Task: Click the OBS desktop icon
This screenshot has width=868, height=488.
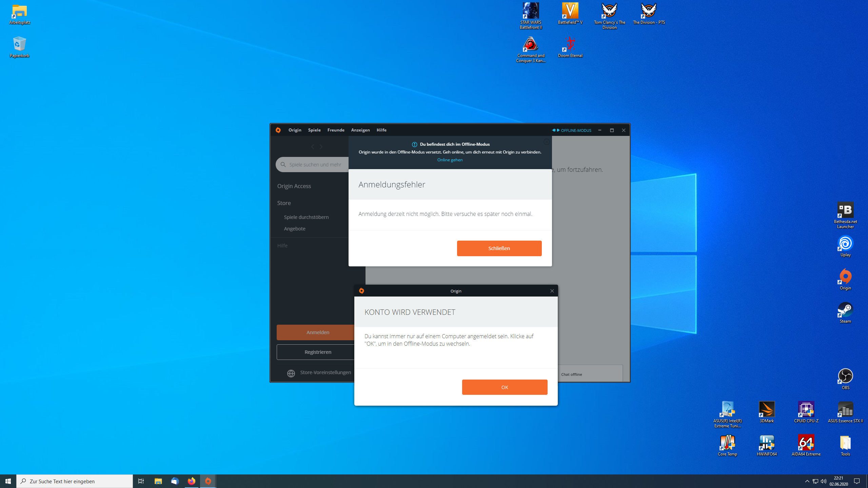Action: (845, 377)
